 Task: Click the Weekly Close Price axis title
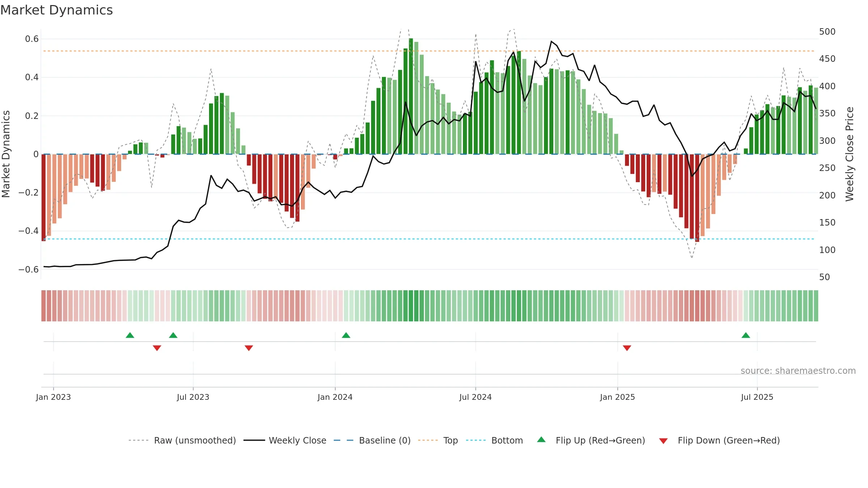[850, 154]
